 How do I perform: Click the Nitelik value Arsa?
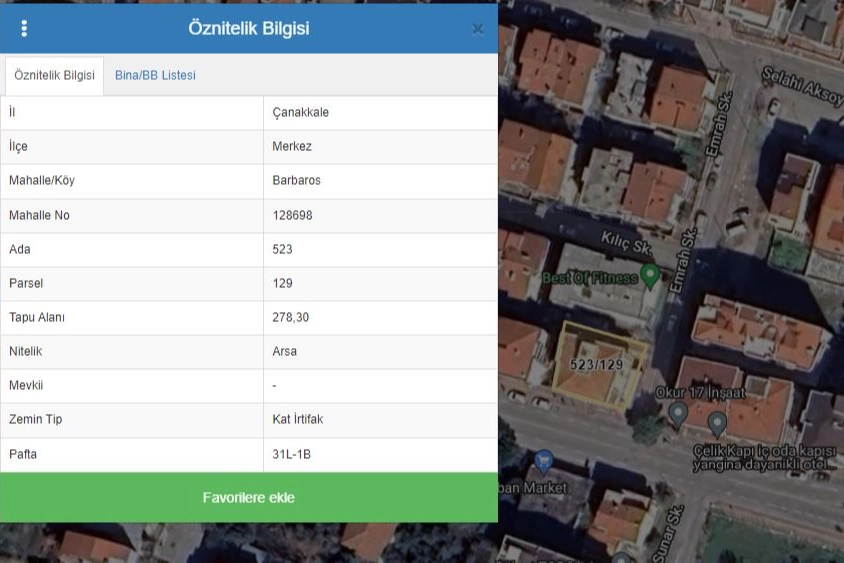coord(284,352)
